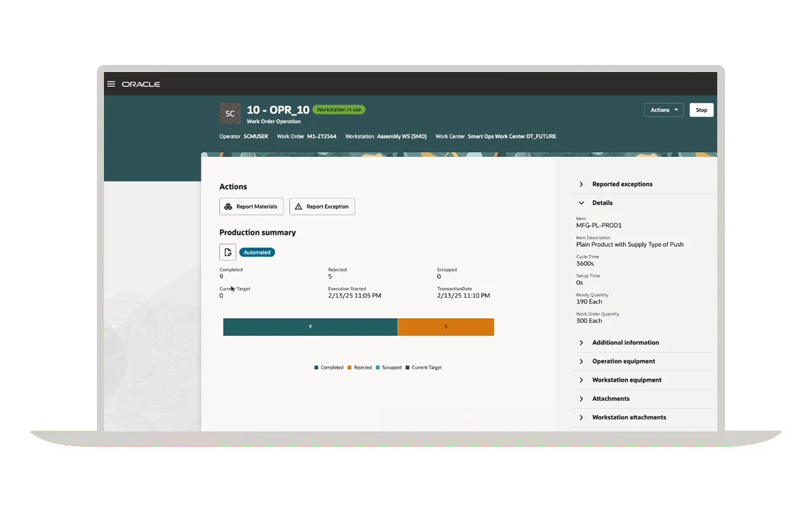
Task: Click the Automated status badge
Action: point(257,252)
